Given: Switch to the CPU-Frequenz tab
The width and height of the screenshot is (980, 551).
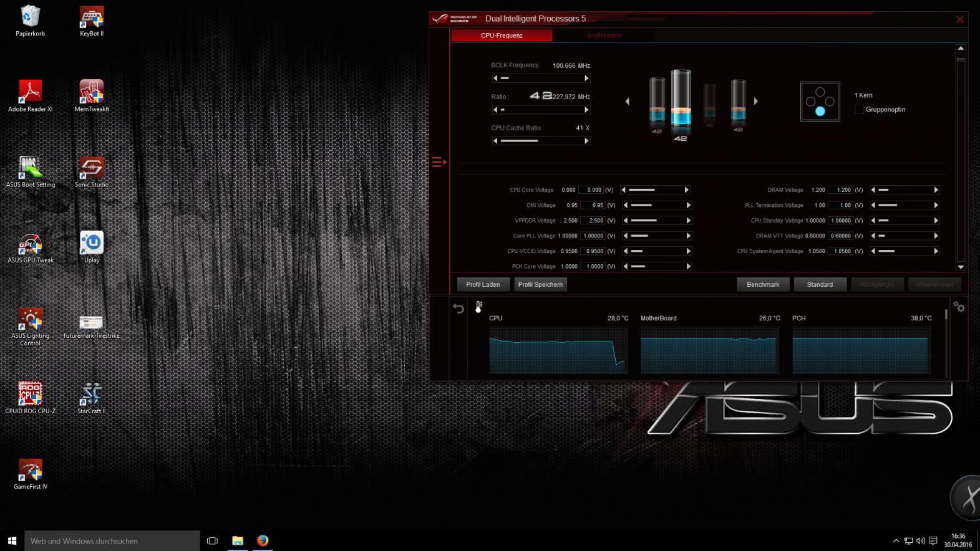Looking at the screenshot, I should click(x=502, y=36).
